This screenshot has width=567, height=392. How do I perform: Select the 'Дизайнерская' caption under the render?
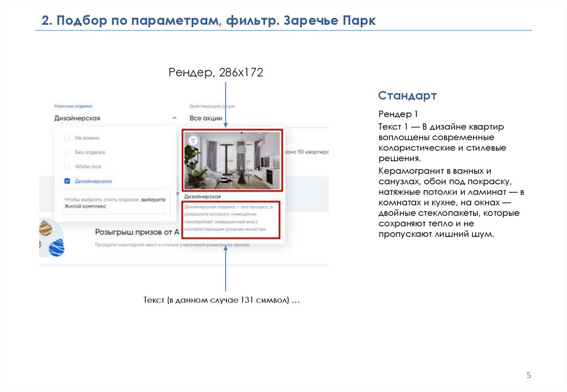[203, 197]
